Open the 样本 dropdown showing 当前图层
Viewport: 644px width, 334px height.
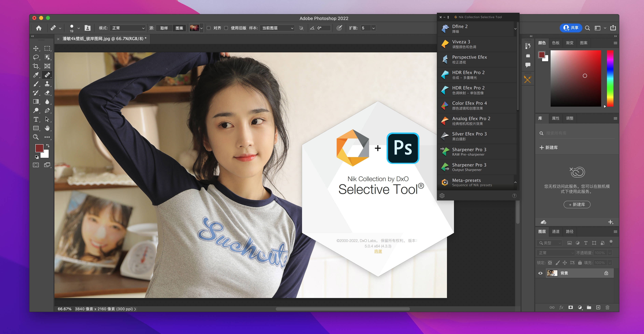[277, 28]
